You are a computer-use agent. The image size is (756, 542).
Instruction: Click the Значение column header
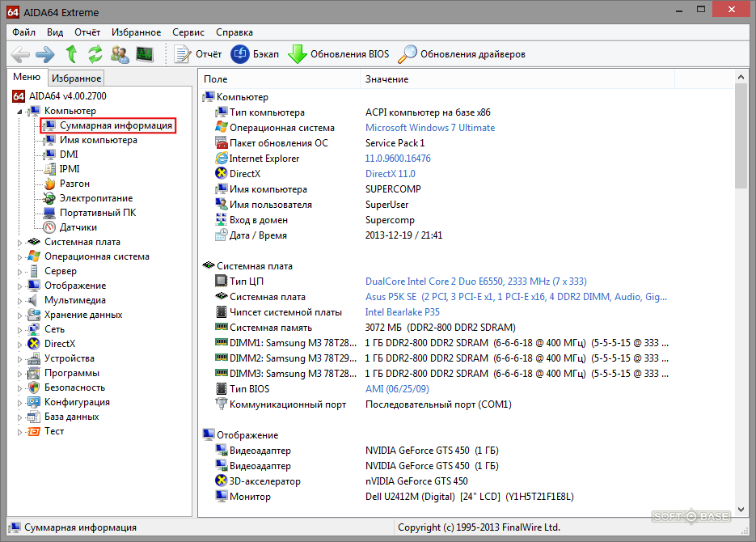click(x=386, y=79)
